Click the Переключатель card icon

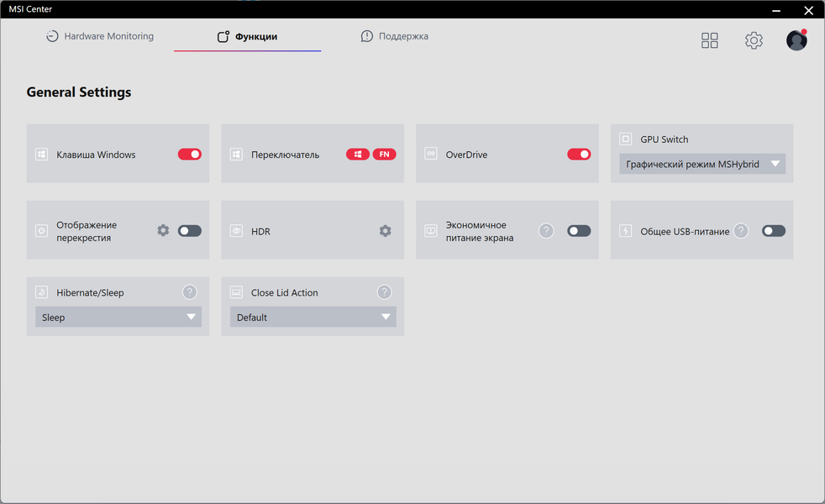click(236, 155)
